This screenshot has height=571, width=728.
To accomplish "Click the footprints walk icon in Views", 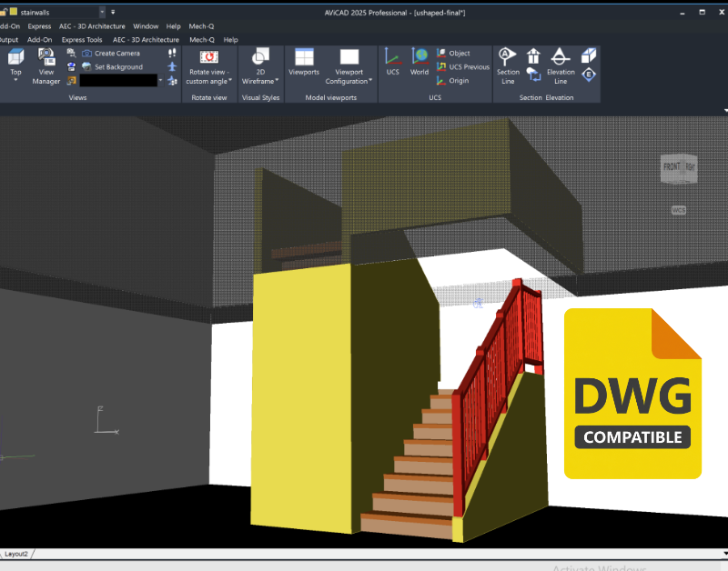I will (172, 53).
